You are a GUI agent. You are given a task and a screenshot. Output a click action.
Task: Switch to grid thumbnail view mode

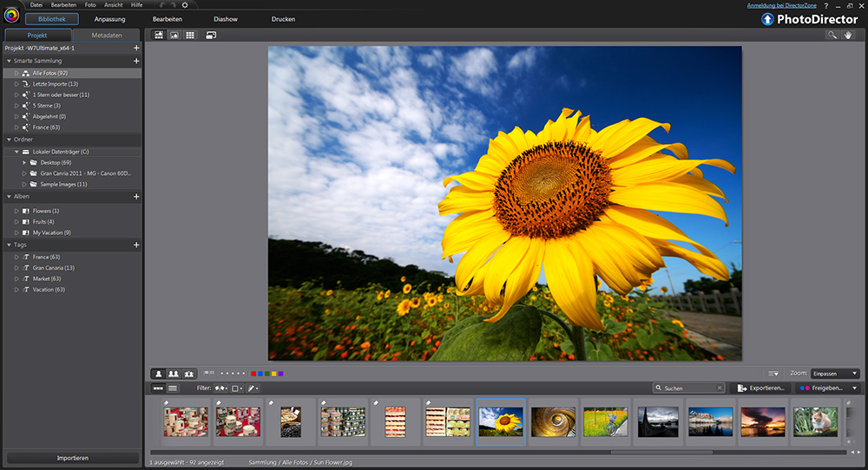click(190, 35)
